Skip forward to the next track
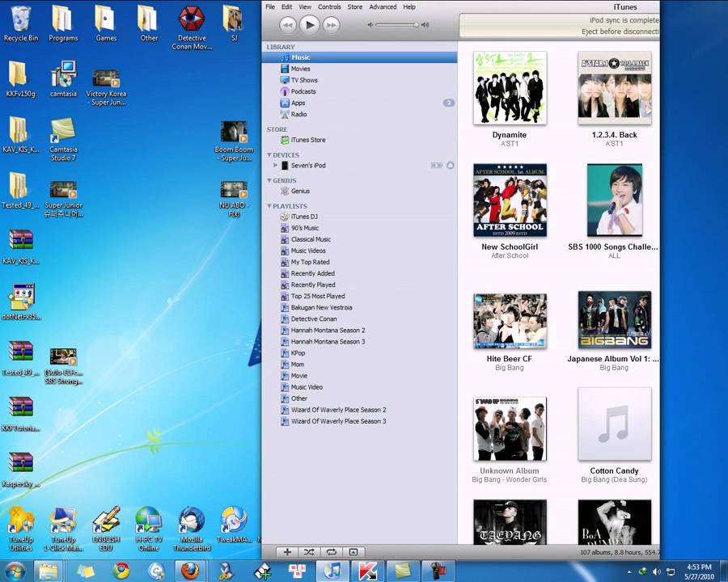Viewport: 728px width, 582px height. 331,25
